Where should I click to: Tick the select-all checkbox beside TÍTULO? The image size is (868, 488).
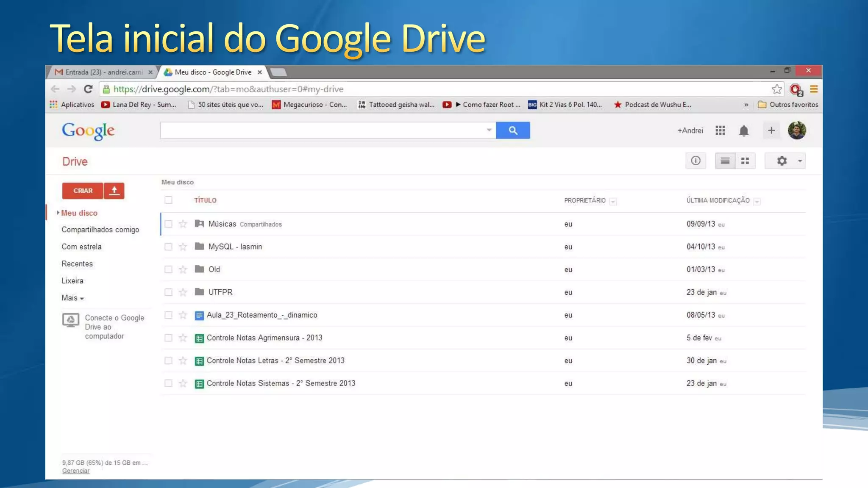coord(168,200)
